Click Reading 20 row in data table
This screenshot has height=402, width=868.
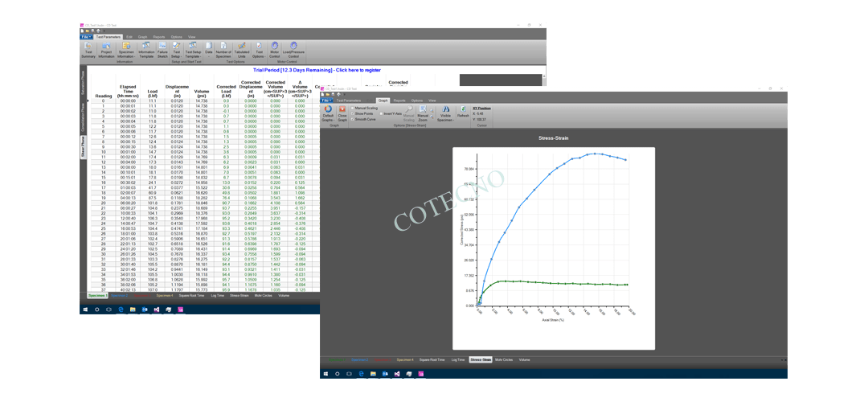pyautogui.click(x=205, y=203)
